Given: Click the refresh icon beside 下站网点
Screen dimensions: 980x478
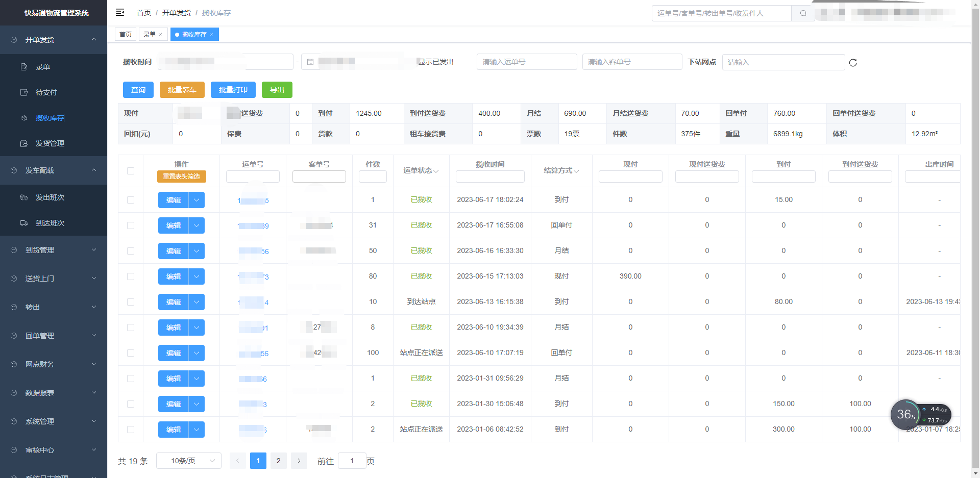Looking at the screenshot, I should (x=853, y=63).
